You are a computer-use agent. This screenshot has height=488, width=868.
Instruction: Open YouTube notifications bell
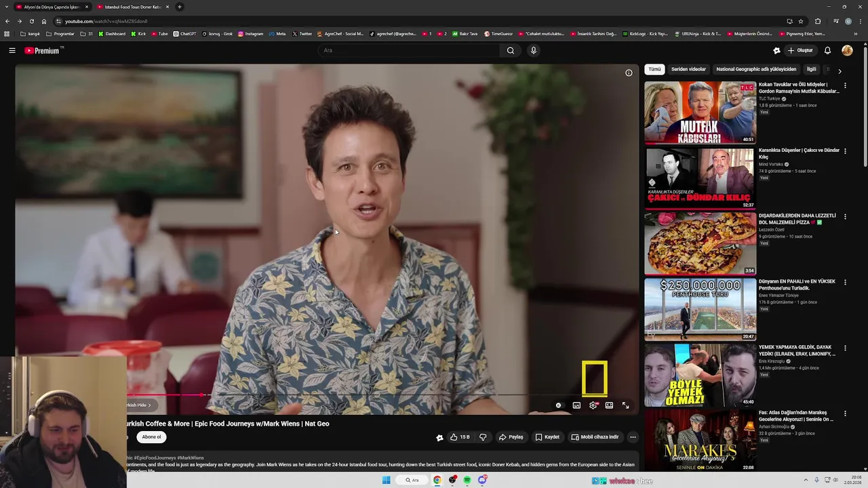click(x=827, y=50)
